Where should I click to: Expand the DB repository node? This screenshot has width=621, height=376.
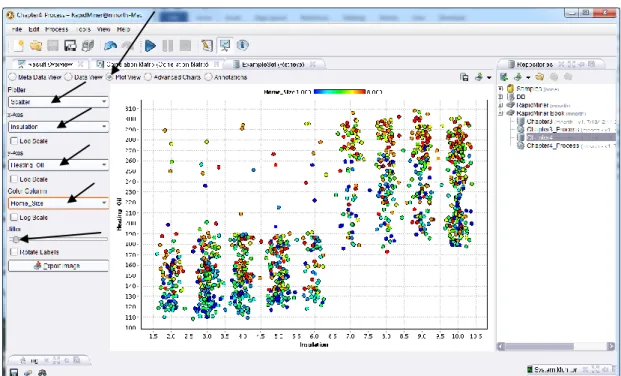pos(501,97)
